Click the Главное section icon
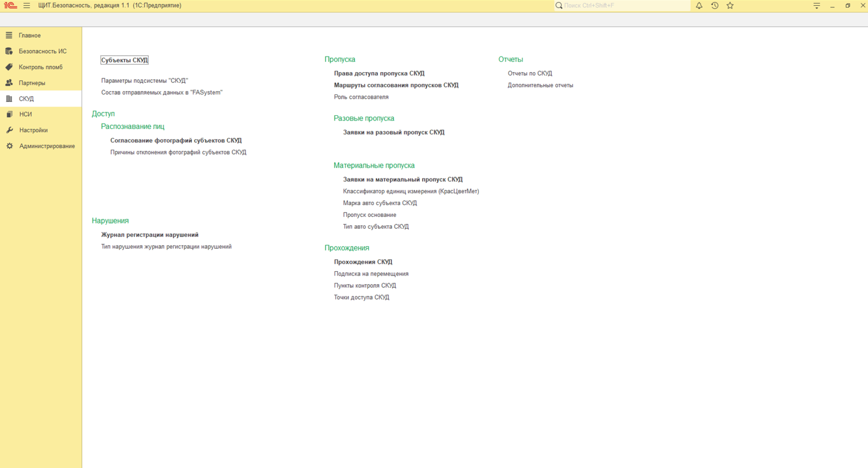Screen dimensions: 868x468 pos(9,35)
